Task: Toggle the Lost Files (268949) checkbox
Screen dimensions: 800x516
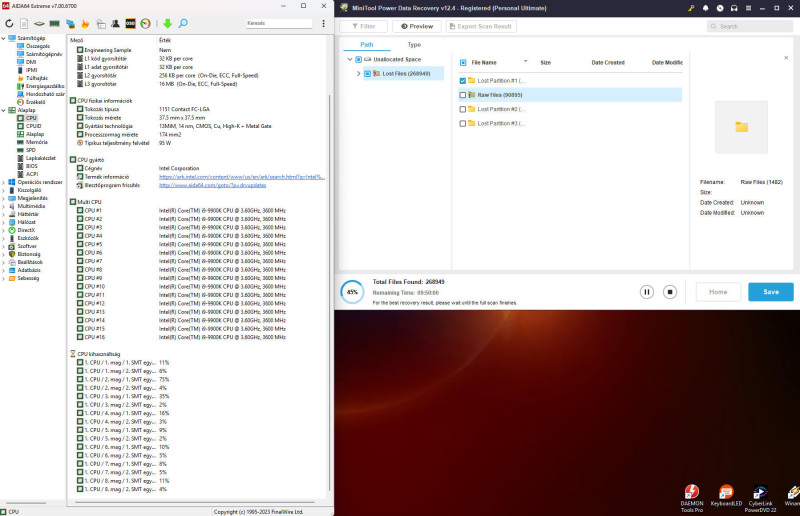Action: [367, 74]
